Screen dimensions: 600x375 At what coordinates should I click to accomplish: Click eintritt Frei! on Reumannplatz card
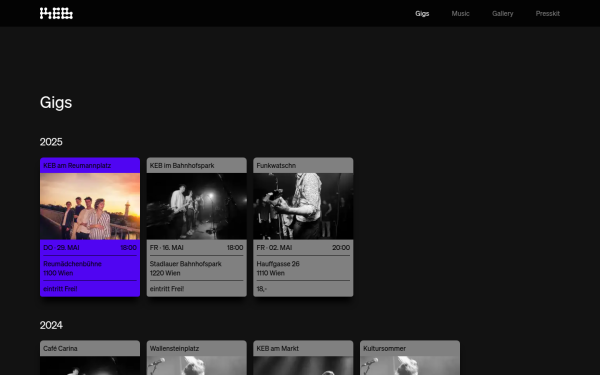pyautogui.click(x=60, y=289)
